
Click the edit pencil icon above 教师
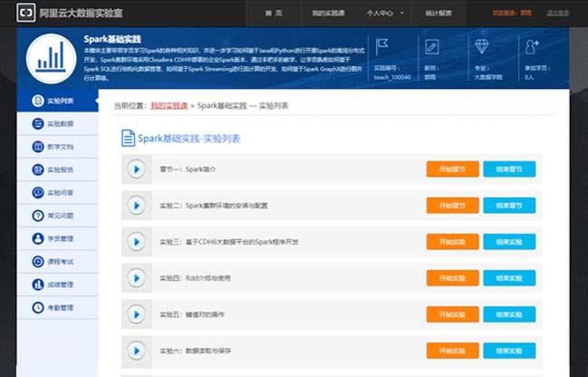(x=431, y=47)
